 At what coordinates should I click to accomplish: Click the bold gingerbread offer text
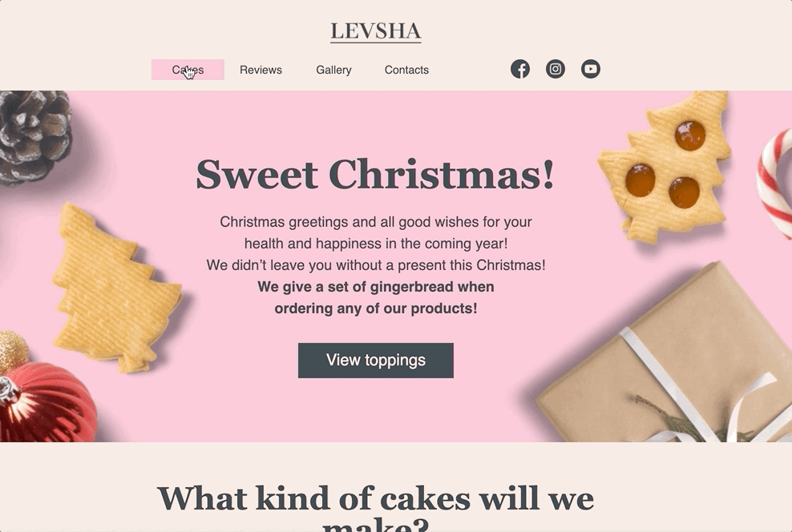(x=376, y=298)
